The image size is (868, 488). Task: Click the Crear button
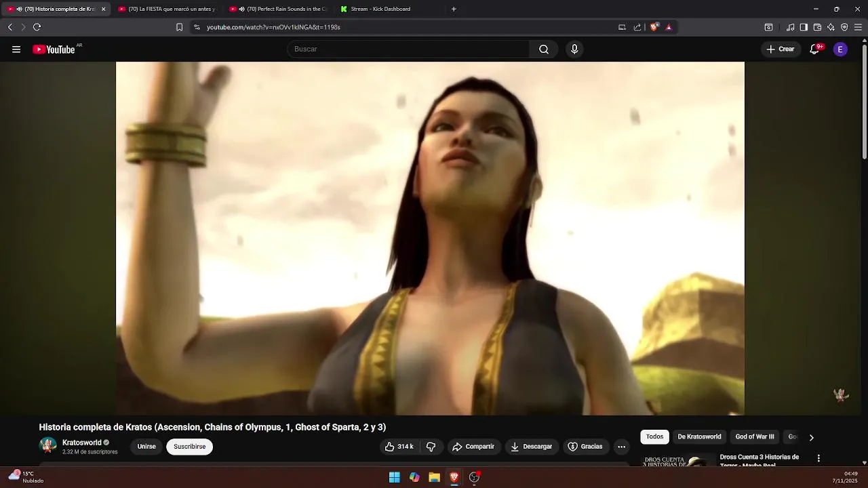click(x=781, y=49)
